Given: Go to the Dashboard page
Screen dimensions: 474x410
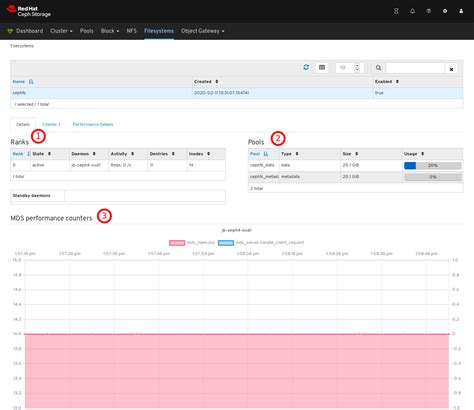Looking at the screenshot, I should pyautogui.click(x=29, y=31).
